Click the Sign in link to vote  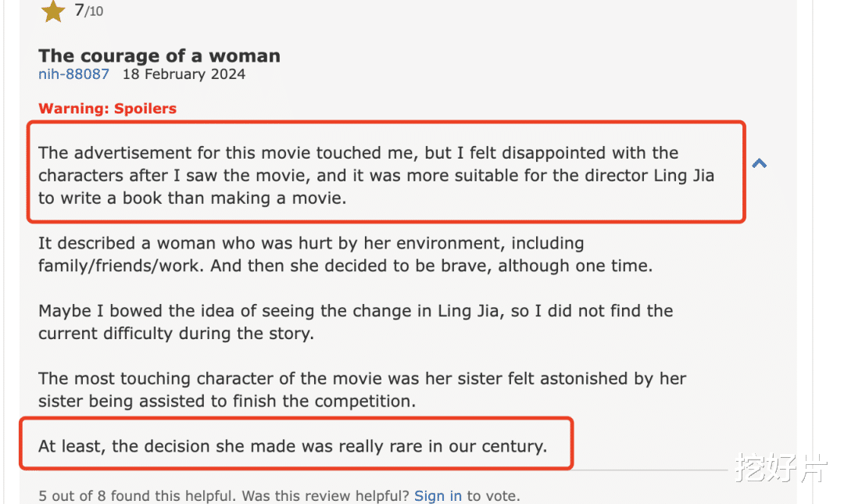point(438,495)
